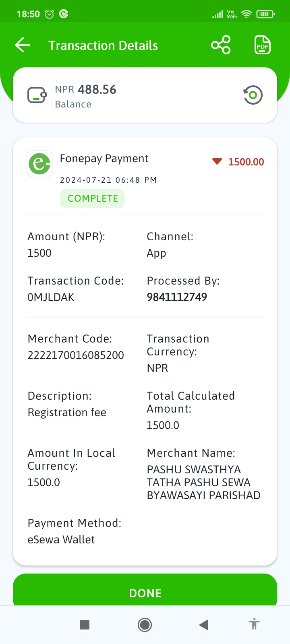Share the transaction details
Screen dimensions: 290x644
coord(221,45)
